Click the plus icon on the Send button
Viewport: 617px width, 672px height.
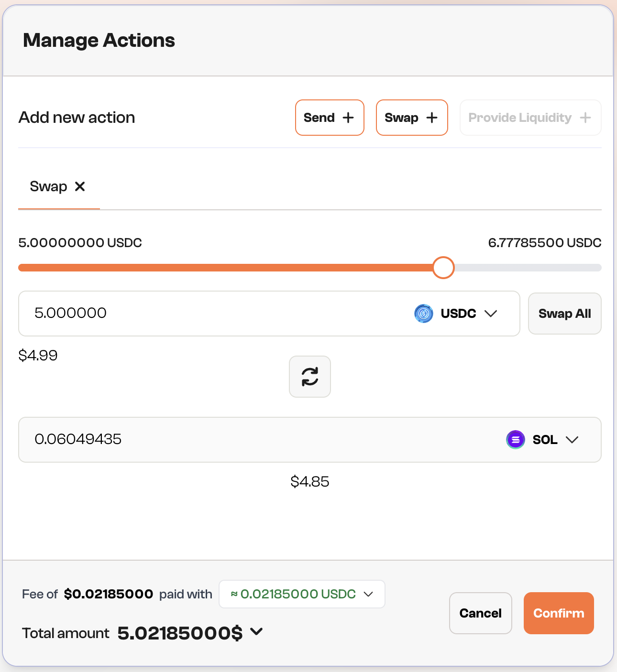coord(349,118)
